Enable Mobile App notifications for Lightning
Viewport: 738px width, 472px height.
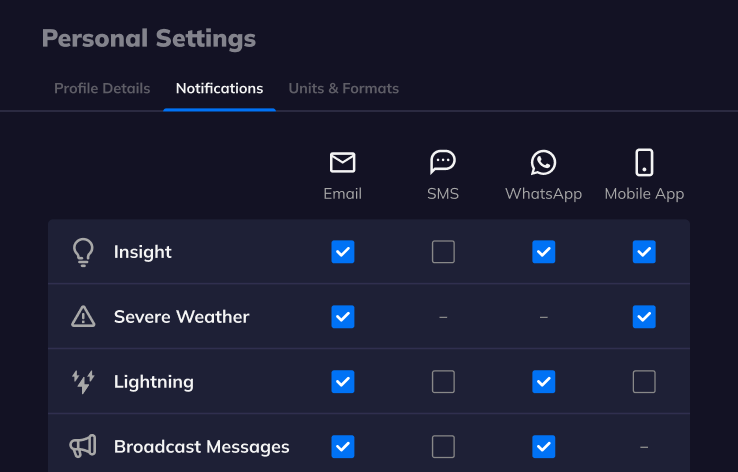[x=644, y=382]
